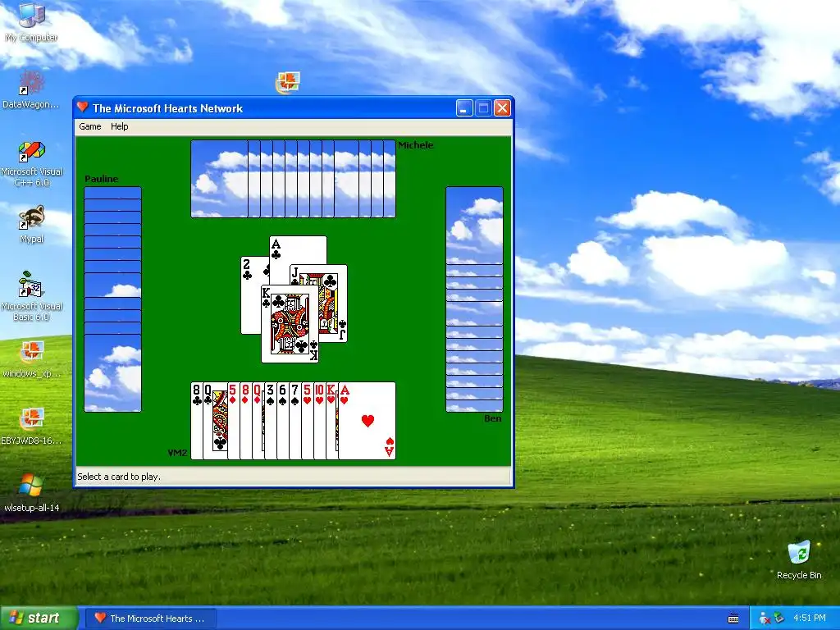Pick the 6 of spades card
The height and width of the screenshot is (630, 840).
tap(283, 421)
